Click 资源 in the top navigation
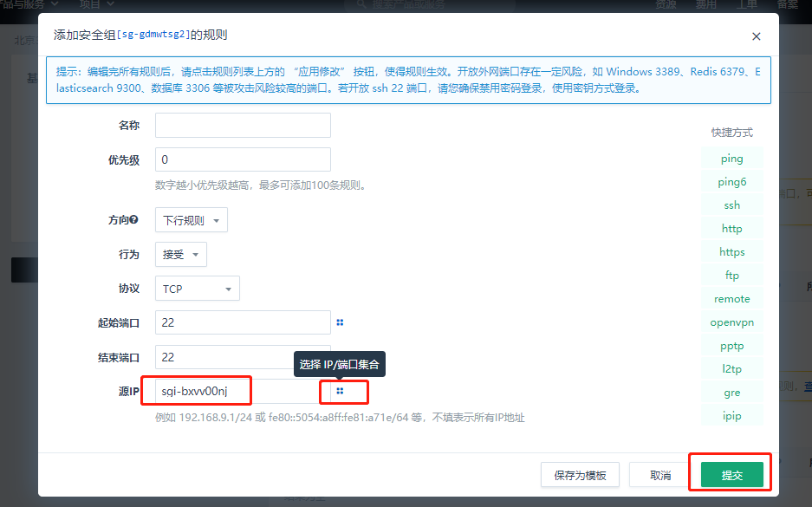 664,4
